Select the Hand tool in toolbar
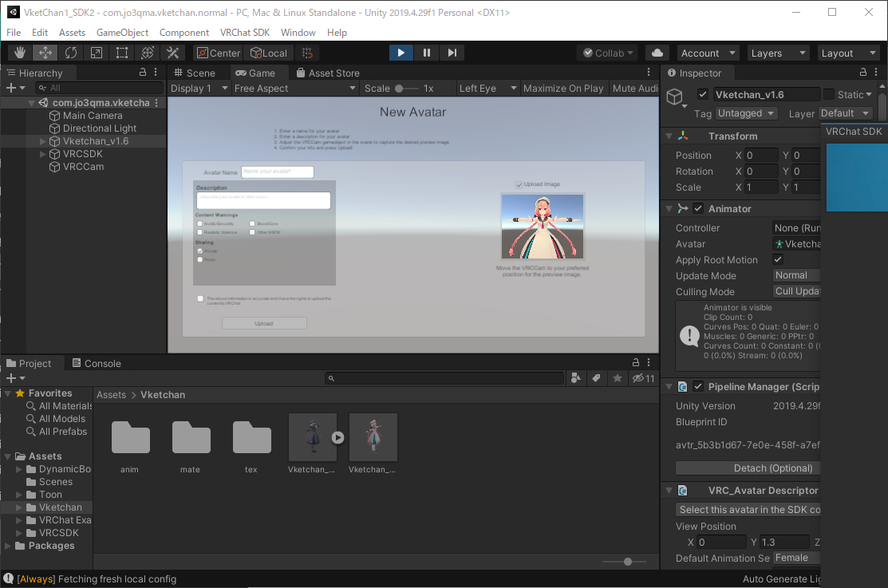Image resolution: width=888 pixels, height=588 pixels. pyautogui.click(x=19, y=53)
